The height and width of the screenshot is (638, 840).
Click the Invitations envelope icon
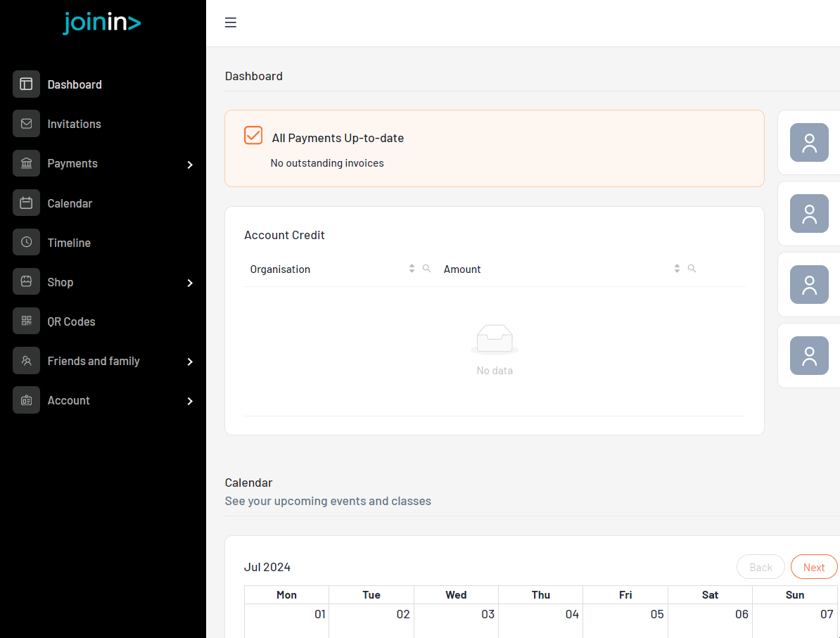tap(26, 124)
